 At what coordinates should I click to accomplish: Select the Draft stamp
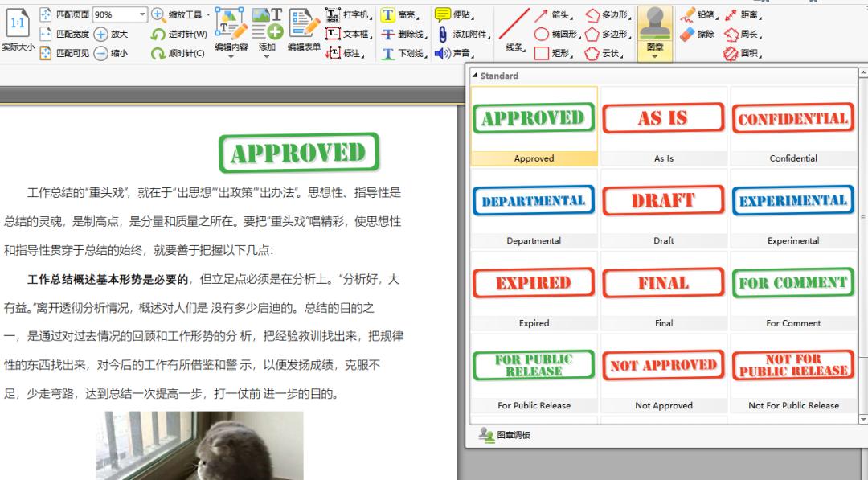tap(663, 200)
